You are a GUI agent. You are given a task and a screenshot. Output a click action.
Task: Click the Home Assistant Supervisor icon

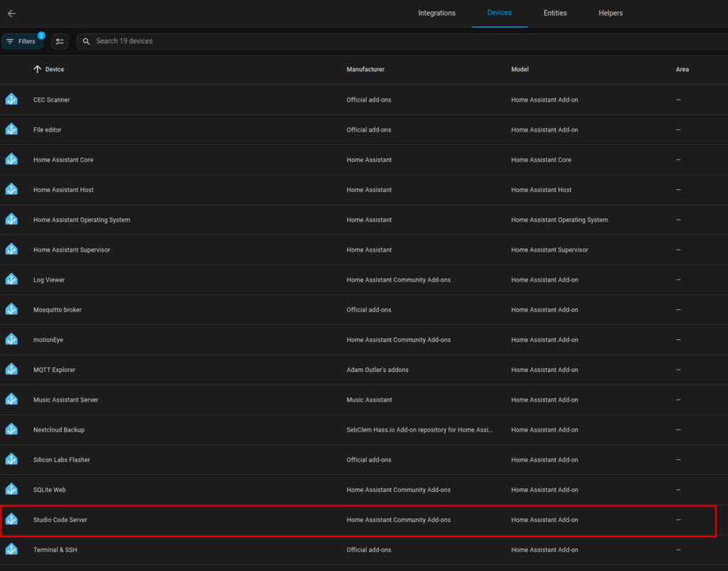[x=11, y=250]
